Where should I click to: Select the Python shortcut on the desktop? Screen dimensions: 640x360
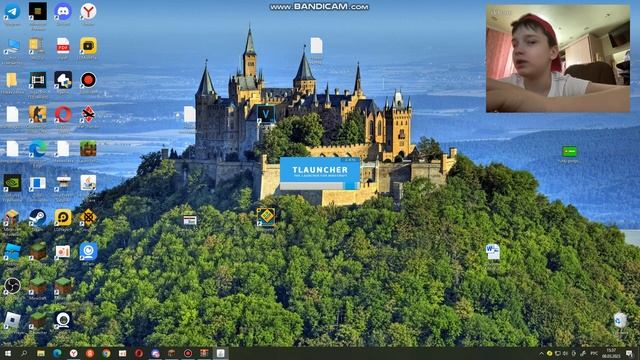coord(63,80)
